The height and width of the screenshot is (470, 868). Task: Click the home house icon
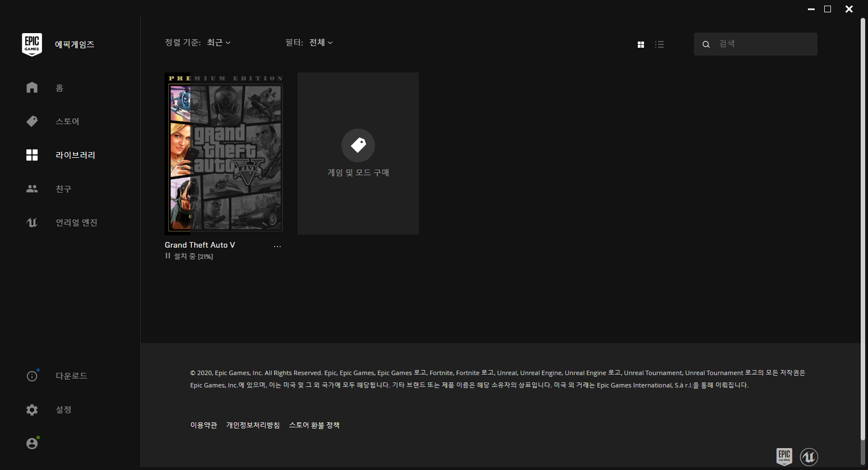32,88
